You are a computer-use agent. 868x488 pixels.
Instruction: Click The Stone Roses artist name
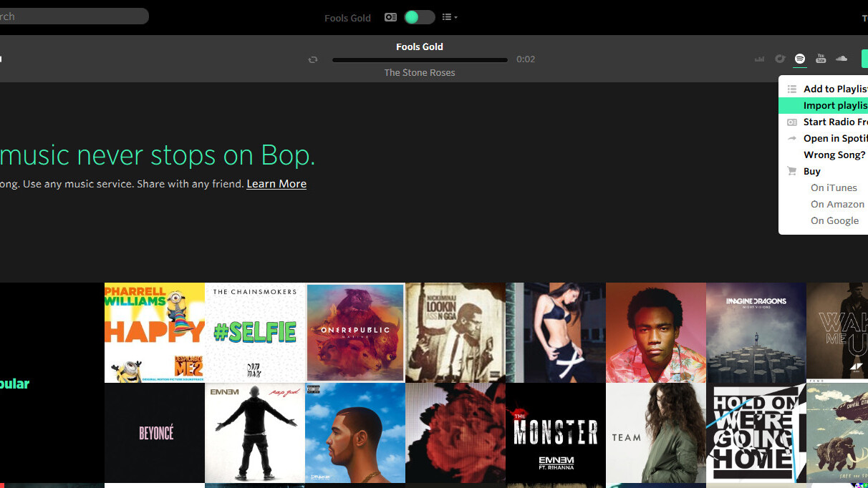point(420,72)
